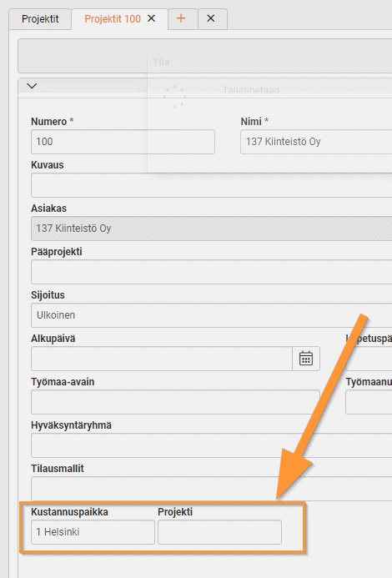This screenshot has height=578, width=392.
Task: Select Kustannuspaikka field showing 1 Helsinki
Action: click(x=93, y=532)
